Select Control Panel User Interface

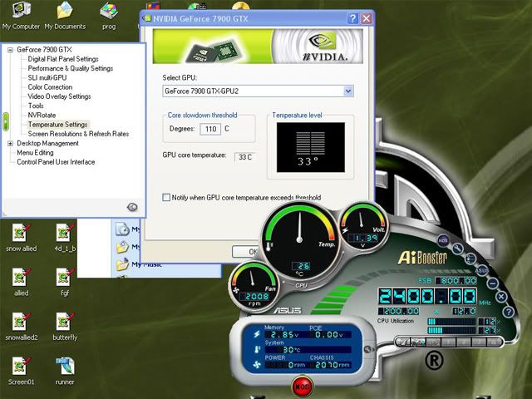[x=56, y=162]
